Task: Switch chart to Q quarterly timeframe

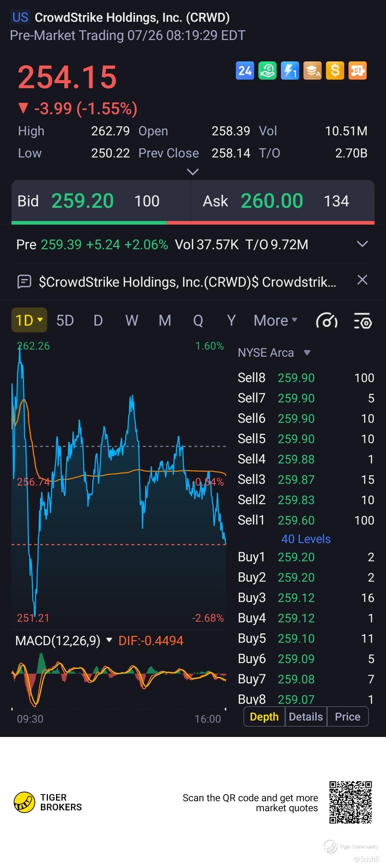Action: coord(198,320)
